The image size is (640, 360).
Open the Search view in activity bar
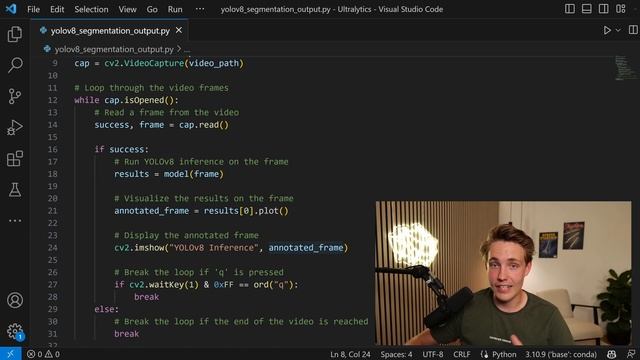tap(15, 65)
